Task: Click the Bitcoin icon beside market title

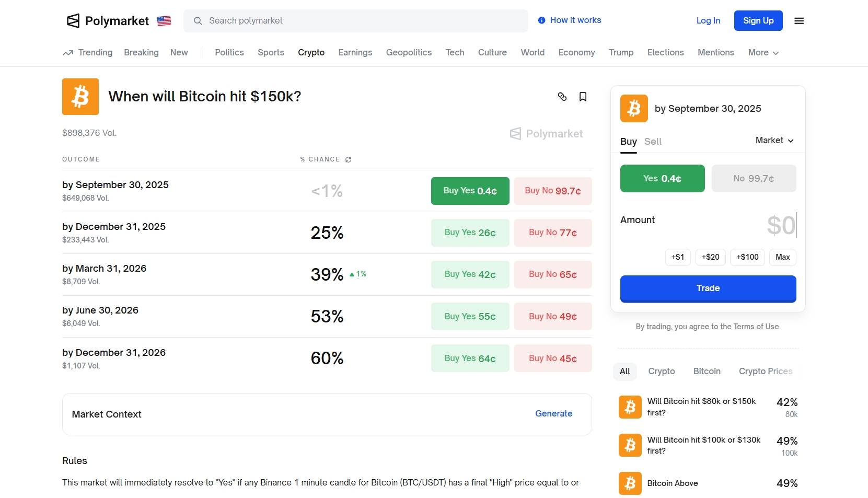Action: point(80,97)
